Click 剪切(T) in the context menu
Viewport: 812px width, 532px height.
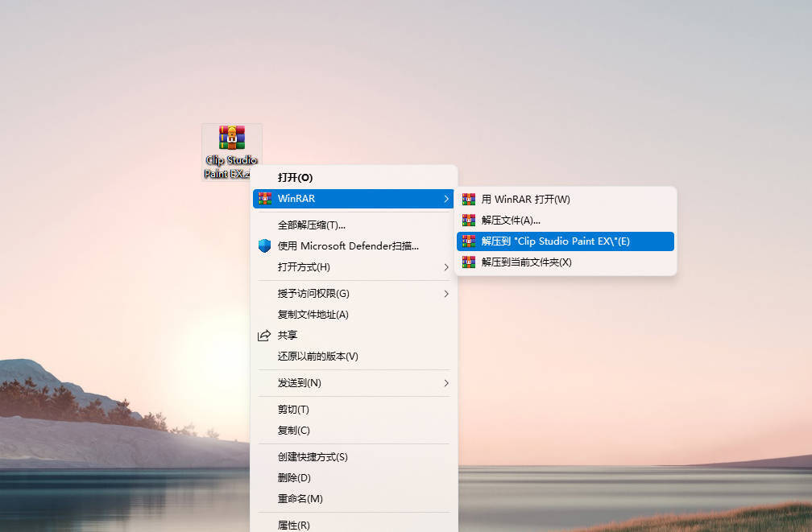(x=293, y=409)
